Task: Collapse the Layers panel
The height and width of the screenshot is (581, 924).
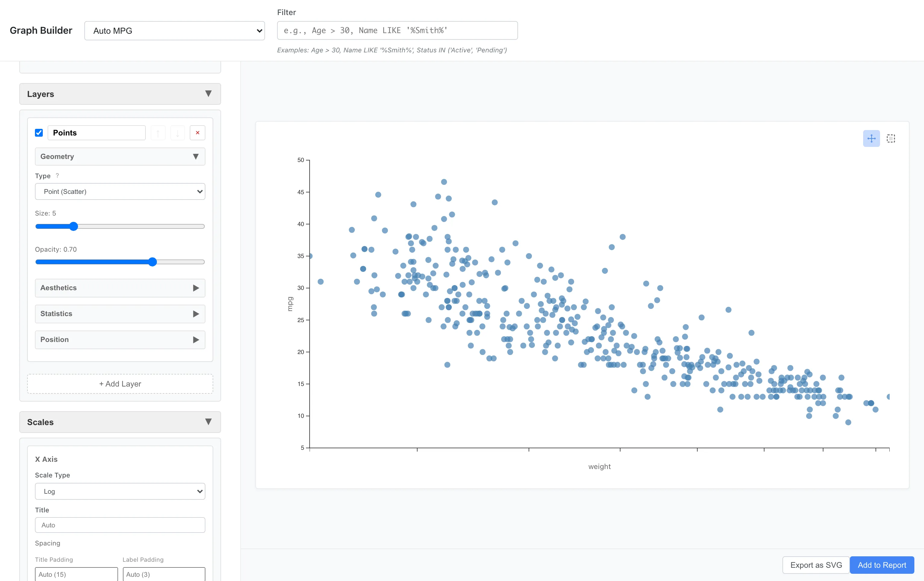Action: tap(208, 94)
